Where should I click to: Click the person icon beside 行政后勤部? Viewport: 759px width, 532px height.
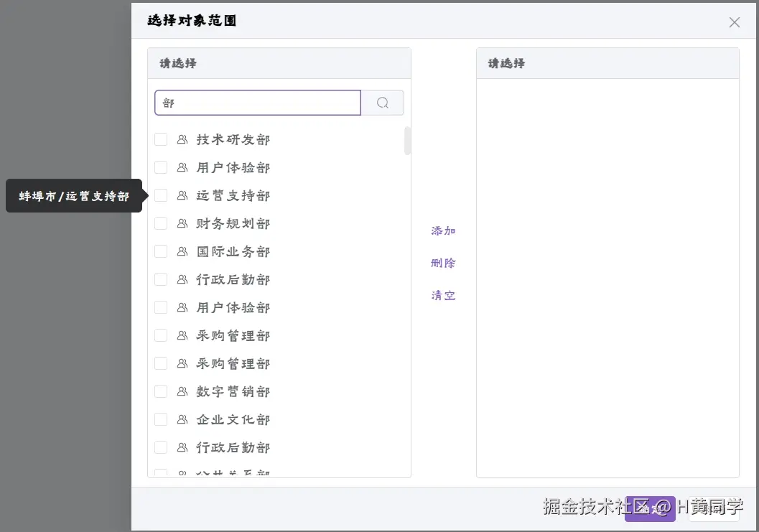pos(181,279)
